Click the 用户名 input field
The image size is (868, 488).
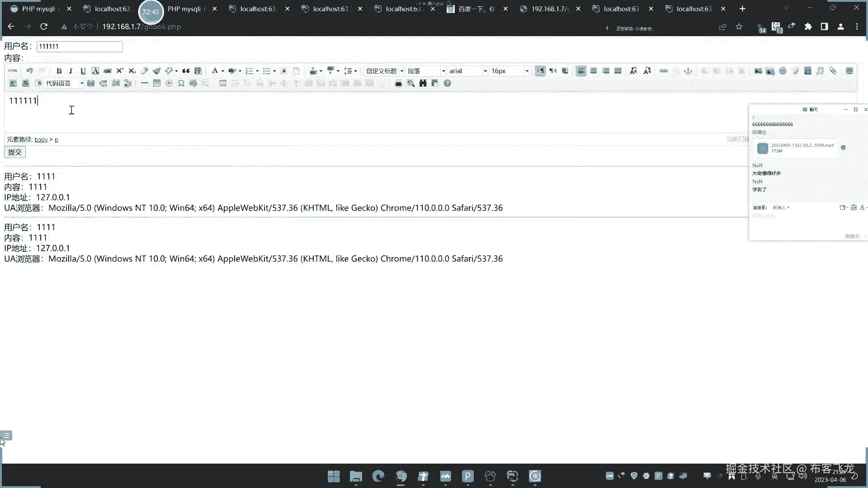coord(80,47)
